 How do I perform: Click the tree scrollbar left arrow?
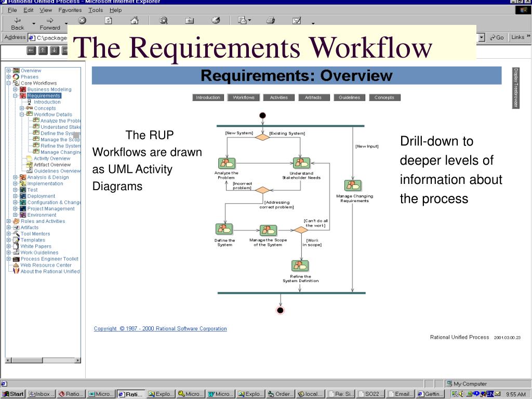click(x=8, y=361)
